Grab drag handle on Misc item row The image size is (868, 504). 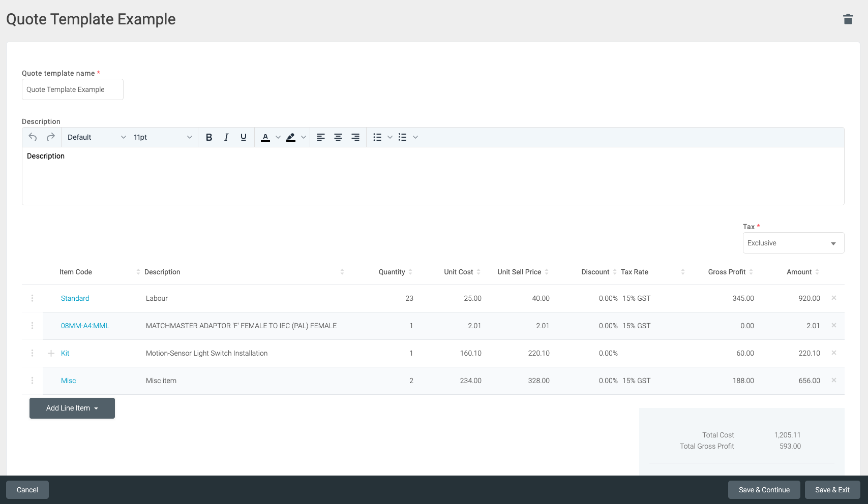pyautogui.click(x=32, y=381)
